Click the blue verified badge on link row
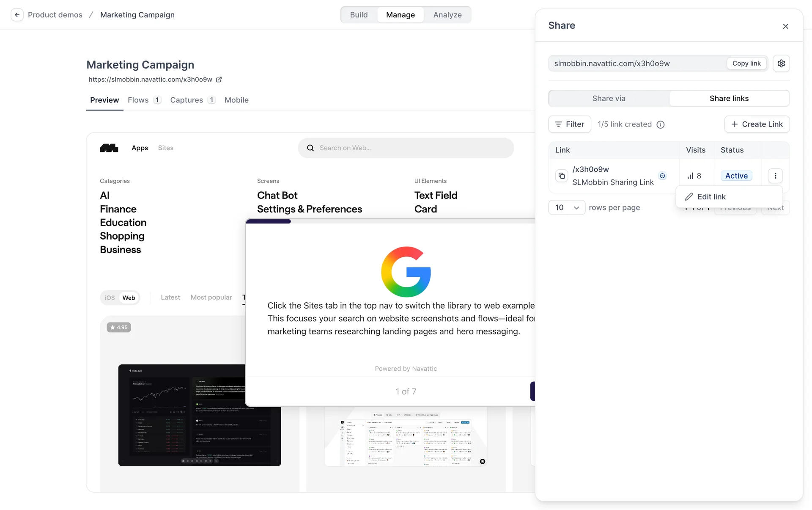This screenshot has width=812, height=510. [x=663, y=176]
